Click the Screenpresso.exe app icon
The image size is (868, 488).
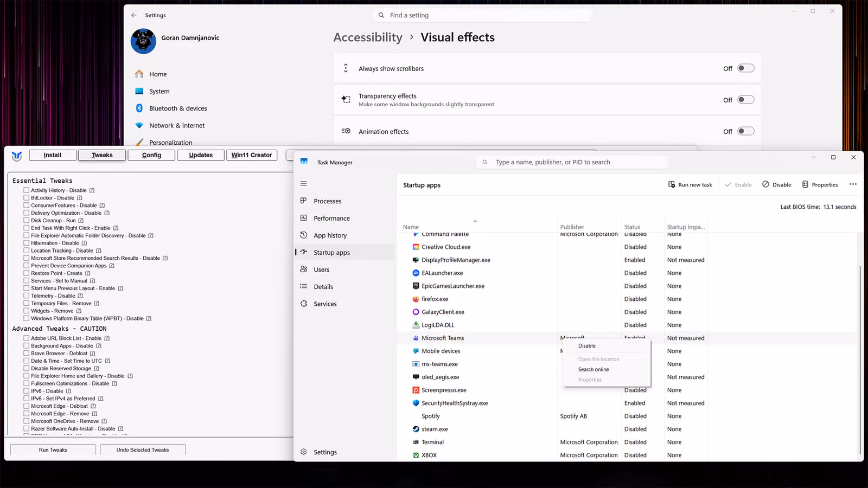tap(416, 390)
